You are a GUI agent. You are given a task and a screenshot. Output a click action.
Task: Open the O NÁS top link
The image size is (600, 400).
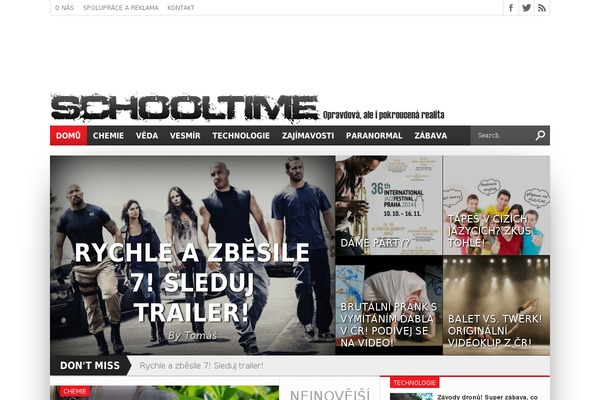click(x=64, y=8)
